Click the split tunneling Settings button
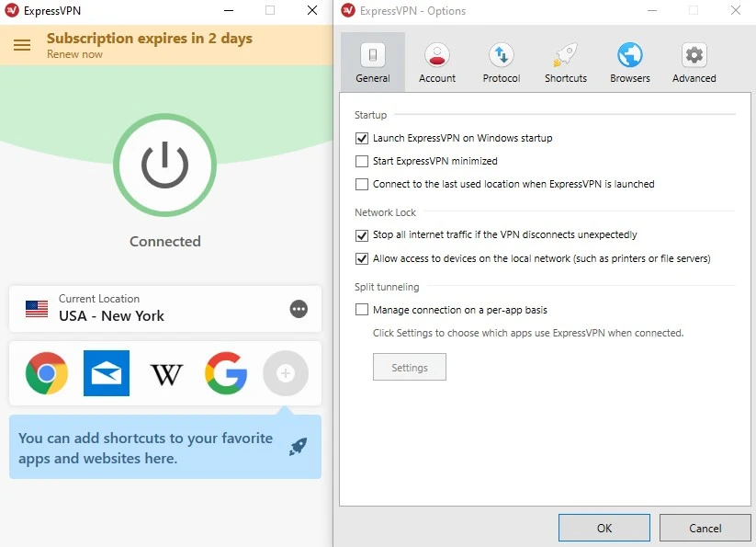 [410, 367]
